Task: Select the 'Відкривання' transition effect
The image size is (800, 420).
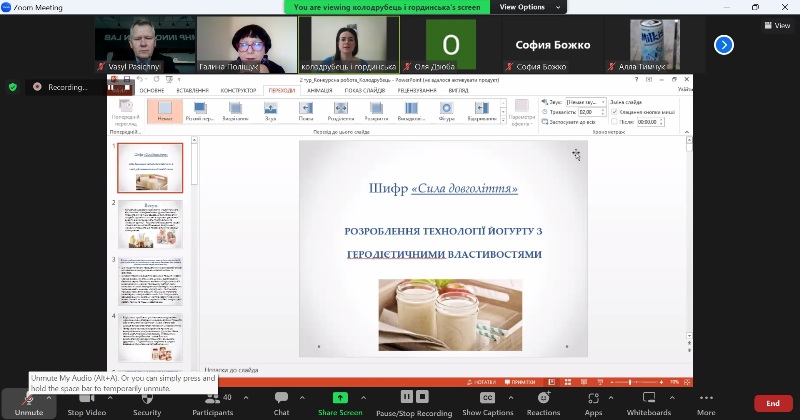Action: [482, 111]
